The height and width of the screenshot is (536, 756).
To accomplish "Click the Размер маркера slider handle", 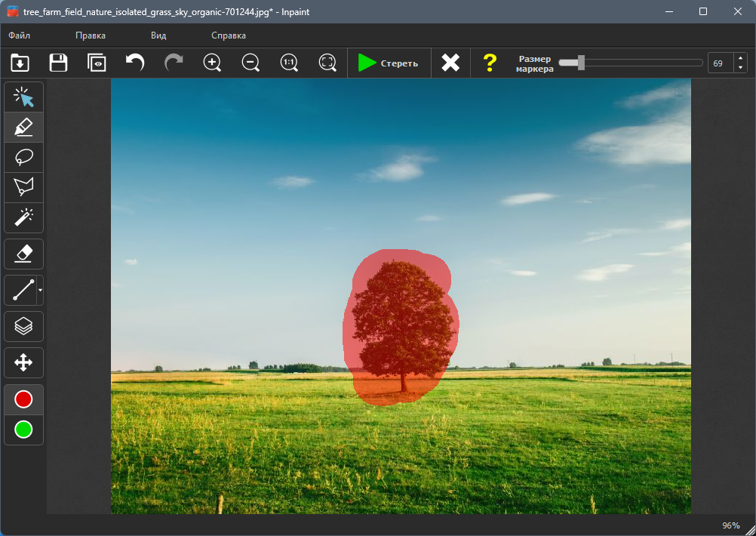I will click(581, 63).
